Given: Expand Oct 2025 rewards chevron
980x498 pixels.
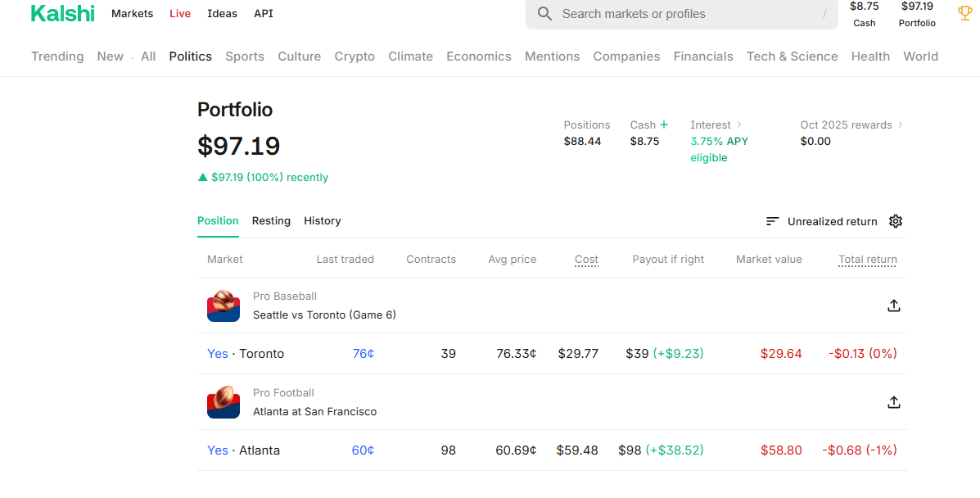Looking at the screenshot, I should click(901, 124).
